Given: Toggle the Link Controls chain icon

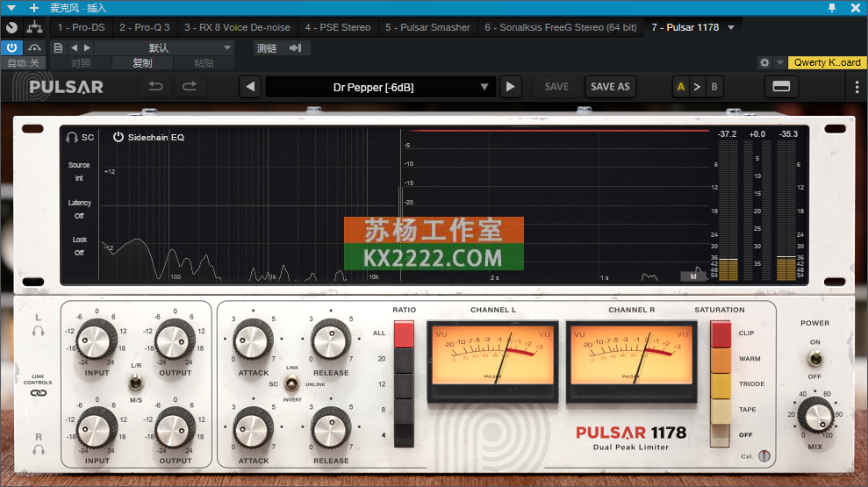Looking at the screenshot, I should (x=39, y=393).
